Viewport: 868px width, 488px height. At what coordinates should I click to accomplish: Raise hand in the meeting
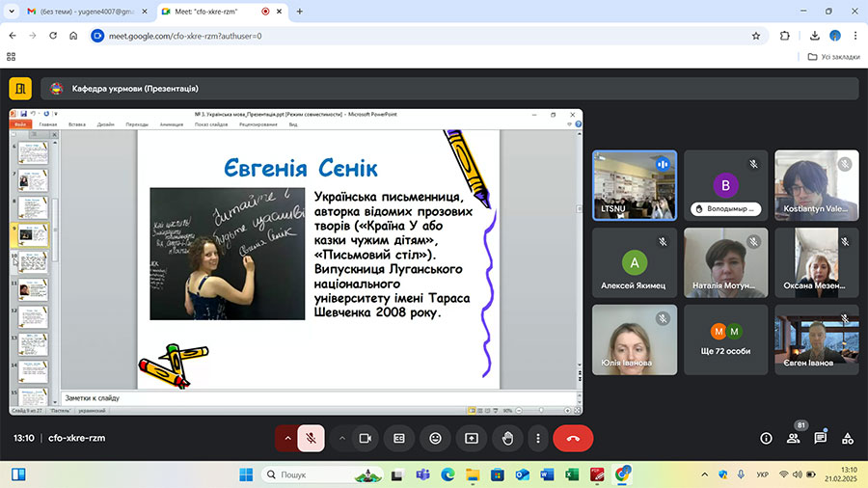507,438
